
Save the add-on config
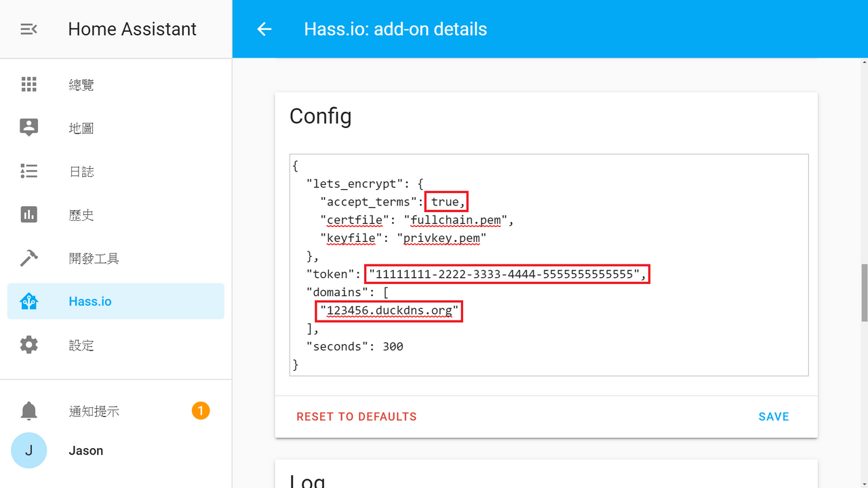click(774, 417)
